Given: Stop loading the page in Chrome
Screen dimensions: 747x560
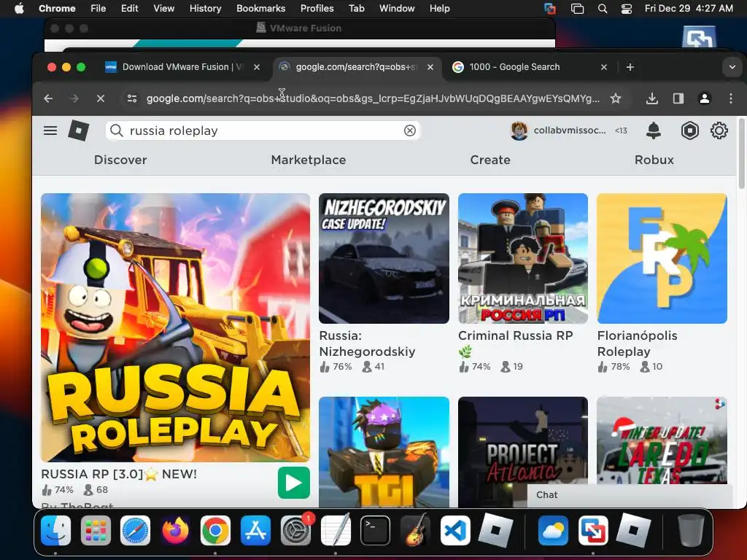Looking at the screenshot, I should click(100, 98).
